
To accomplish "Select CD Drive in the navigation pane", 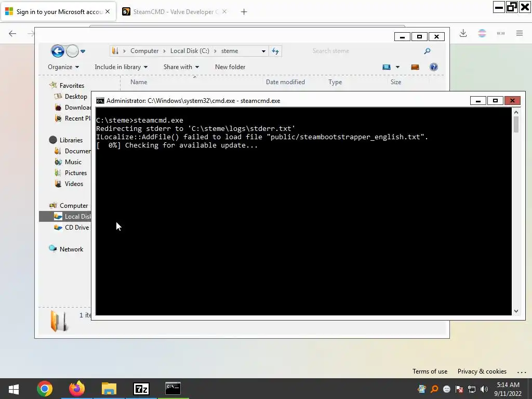I will click(x=77, y=228).
